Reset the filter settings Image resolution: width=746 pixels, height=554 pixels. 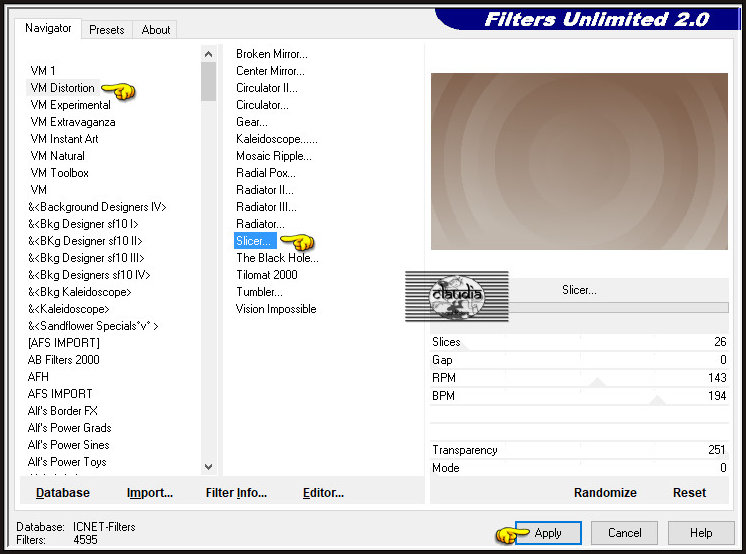click(689, 493)
